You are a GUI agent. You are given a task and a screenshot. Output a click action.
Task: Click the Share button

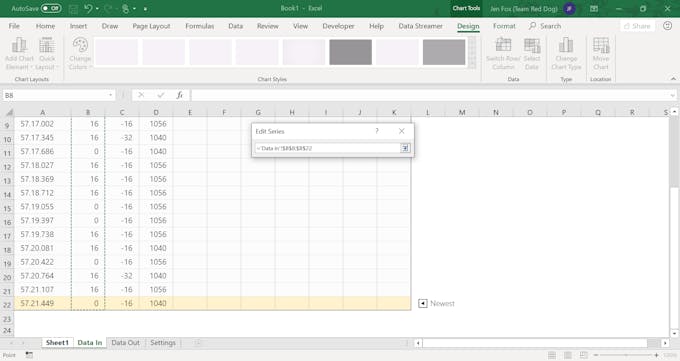click(637, 26)
